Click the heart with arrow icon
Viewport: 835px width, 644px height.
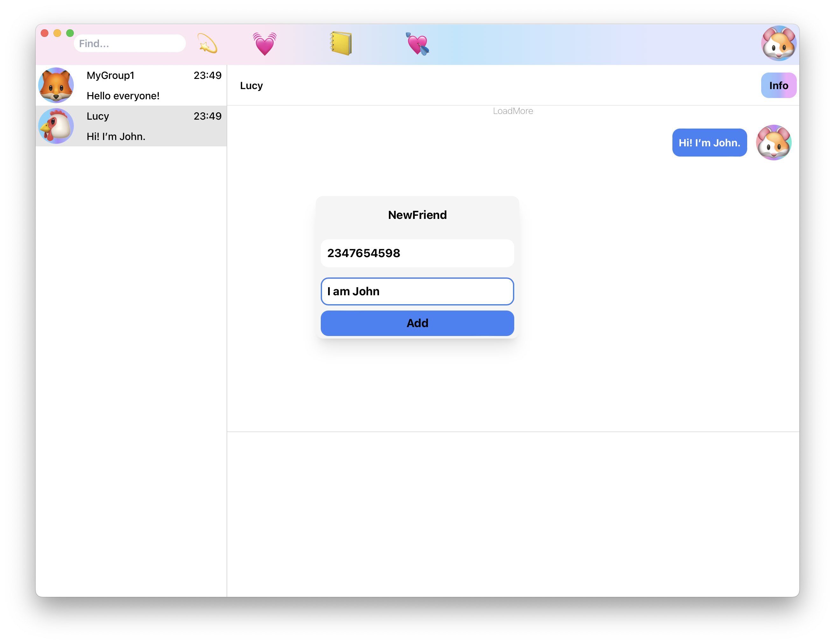(417, 44)
